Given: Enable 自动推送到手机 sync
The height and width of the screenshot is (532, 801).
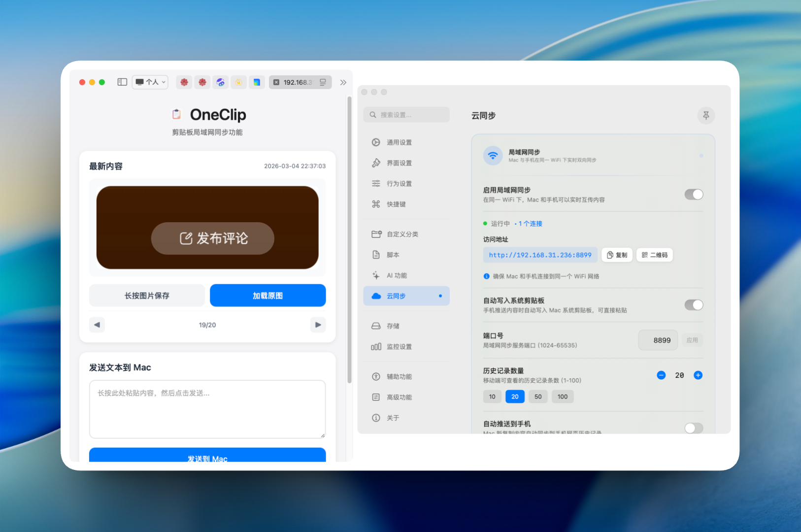Looking at the screenshot, I should point(694,428).
